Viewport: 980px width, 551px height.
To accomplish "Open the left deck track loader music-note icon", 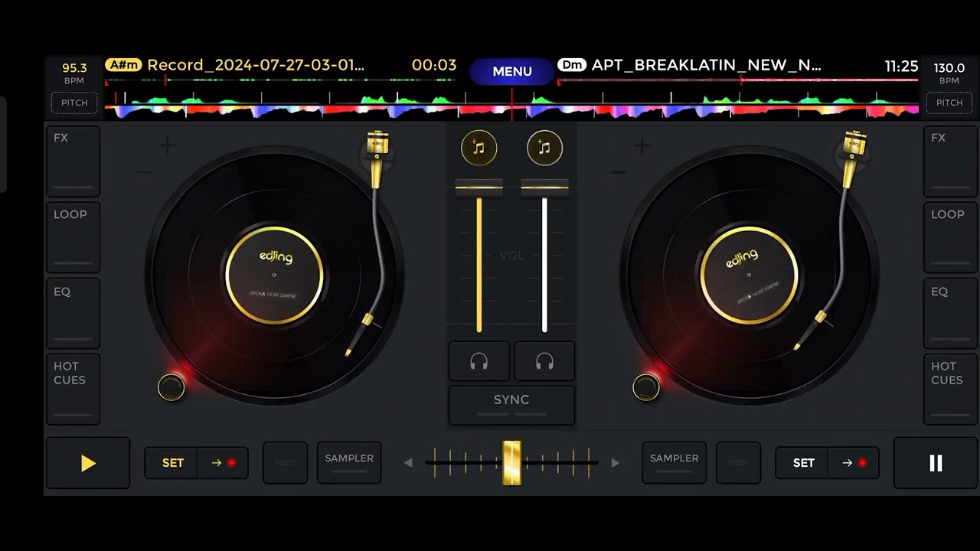I will [479, 148].
